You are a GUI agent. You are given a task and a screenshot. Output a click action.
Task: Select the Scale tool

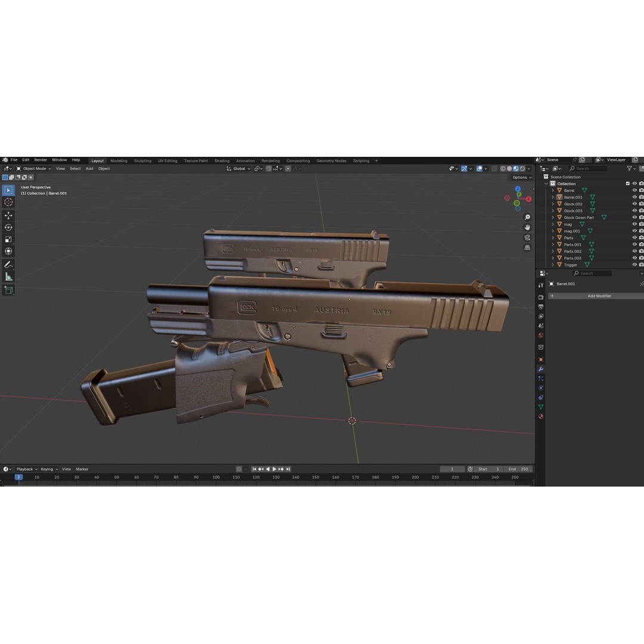[8, 240]
